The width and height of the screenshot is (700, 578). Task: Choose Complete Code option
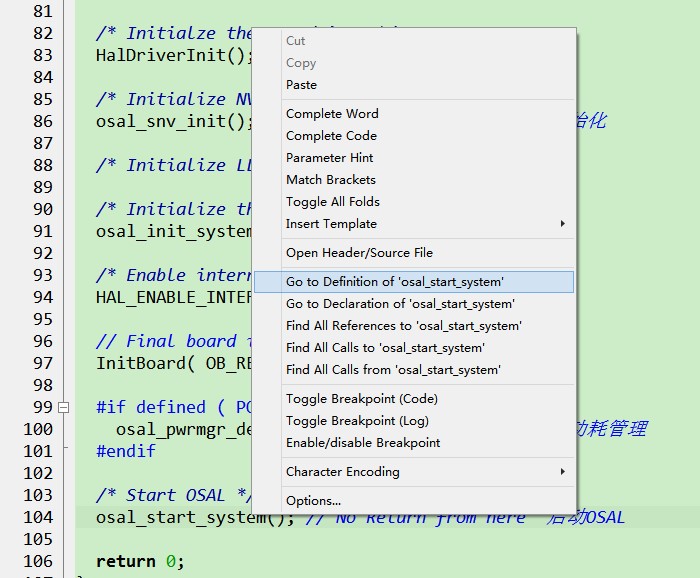click(414, 136)
